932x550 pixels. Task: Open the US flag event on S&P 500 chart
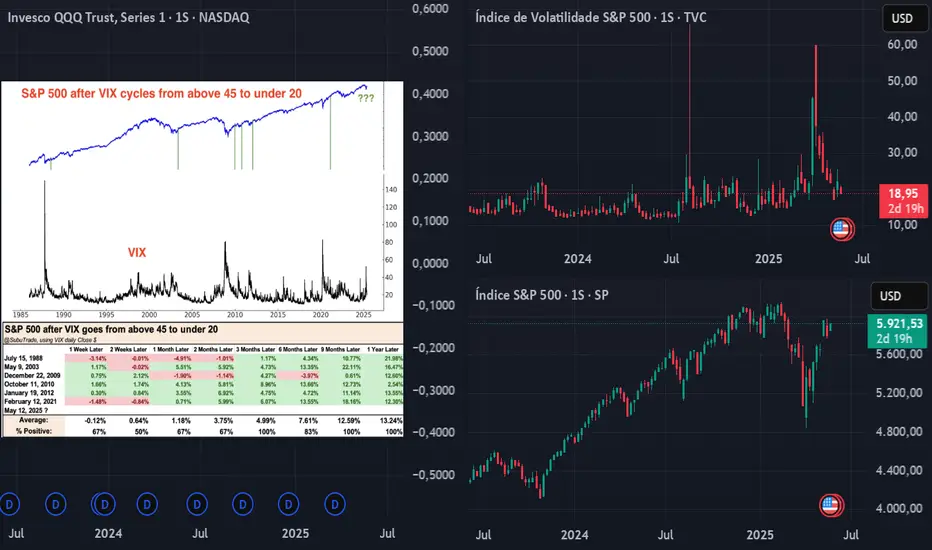[x=830, y=505]
